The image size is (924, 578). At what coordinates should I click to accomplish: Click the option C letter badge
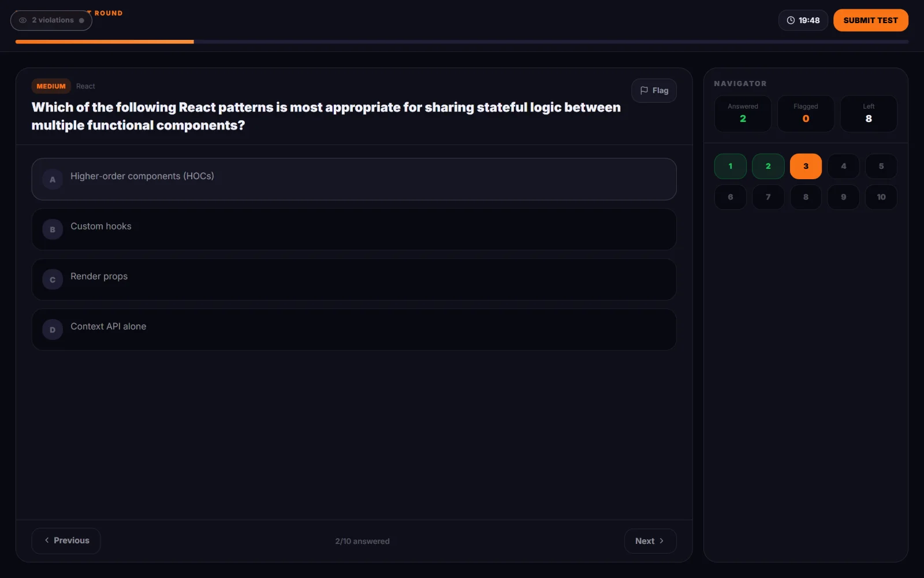click(x=53, y=280)
